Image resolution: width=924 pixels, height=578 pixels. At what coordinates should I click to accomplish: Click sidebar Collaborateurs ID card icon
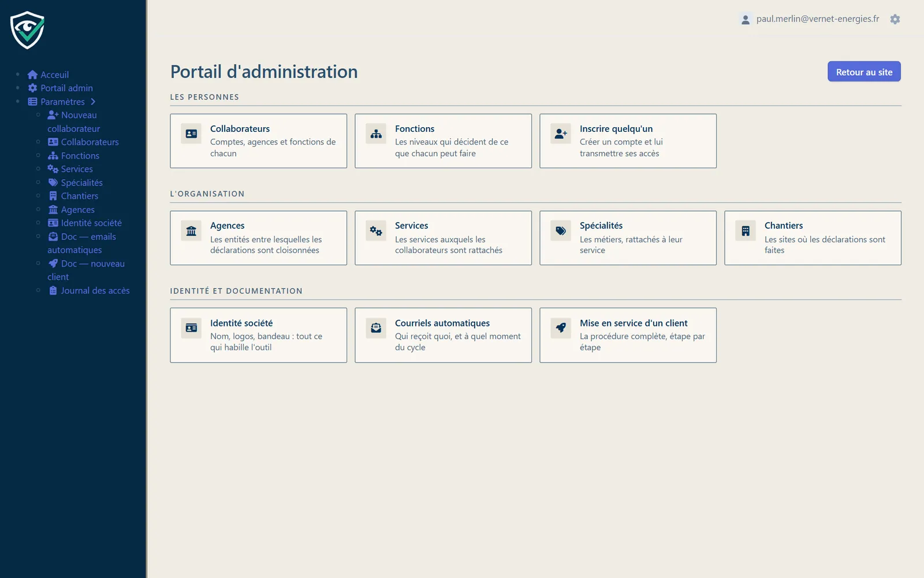tap(53, 142)
